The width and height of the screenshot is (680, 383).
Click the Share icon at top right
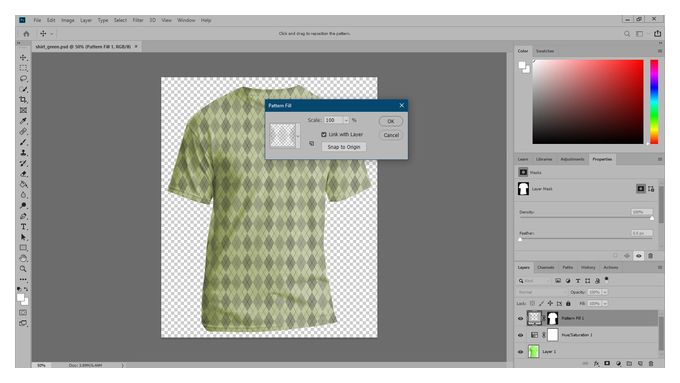pyautogui.click(x=657, y=33)
